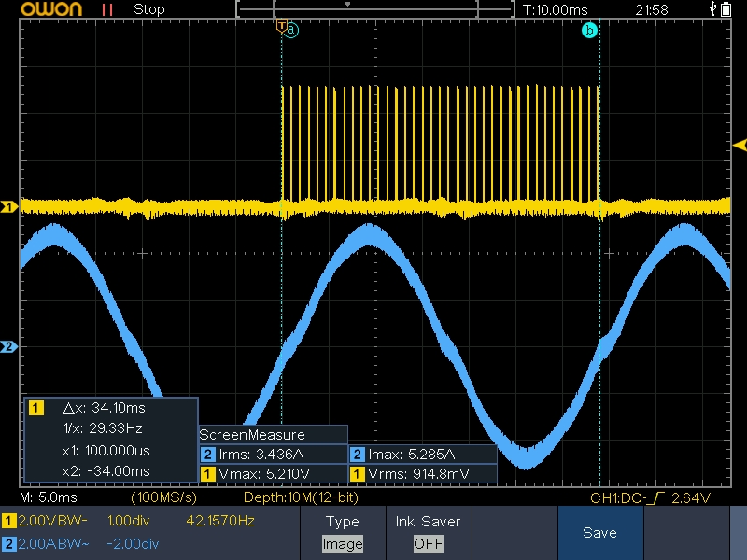Click the M: 5.0ms timebase readout
This screenshot has width=747, height=560.
(x=49, y=497)
